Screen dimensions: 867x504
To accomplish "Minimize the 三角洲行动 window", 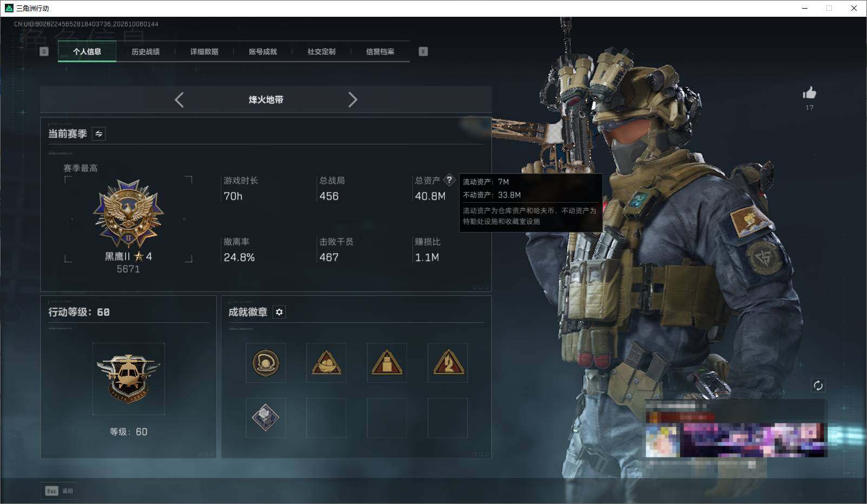I will click(805, 8).
